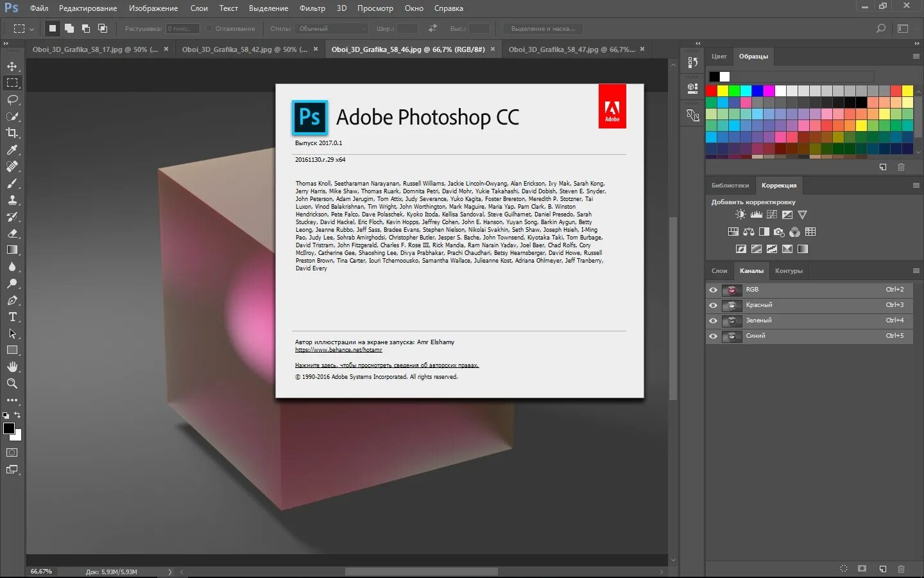This screenshot has width=924, height=578.
Task: Select the Blur tool
Action: coord(12,267)
